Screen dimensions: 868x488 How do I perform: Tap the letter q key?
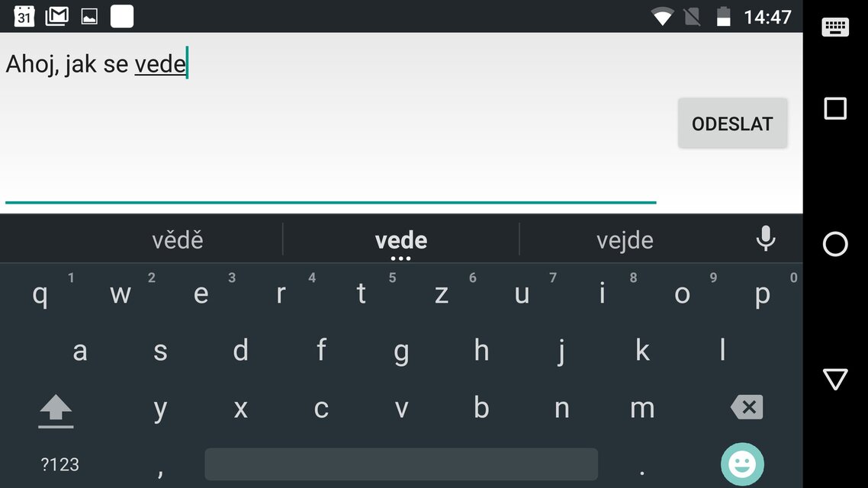(40, 294)
